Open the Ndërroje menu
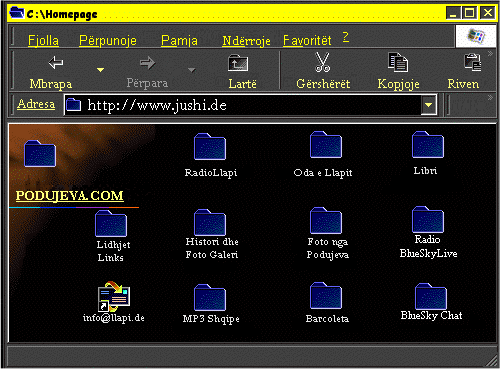This screenshot has height=369, width=500. point(246,41)
